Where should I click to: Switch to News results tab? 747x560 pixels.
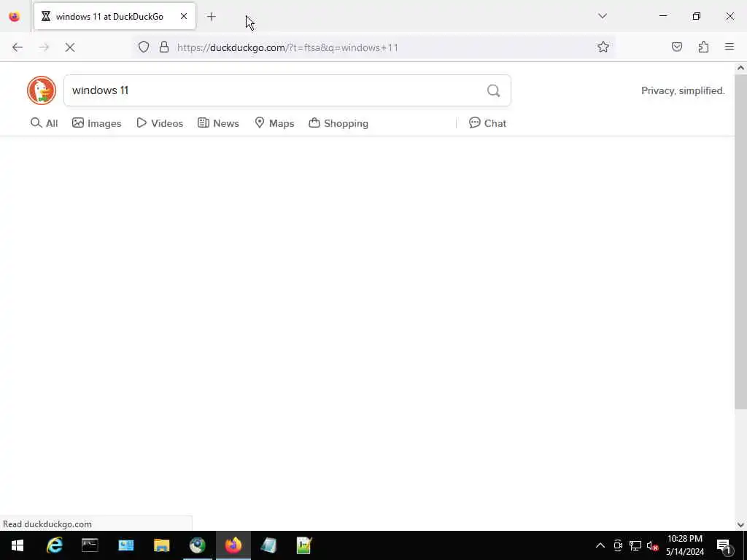tap(218, 123)
